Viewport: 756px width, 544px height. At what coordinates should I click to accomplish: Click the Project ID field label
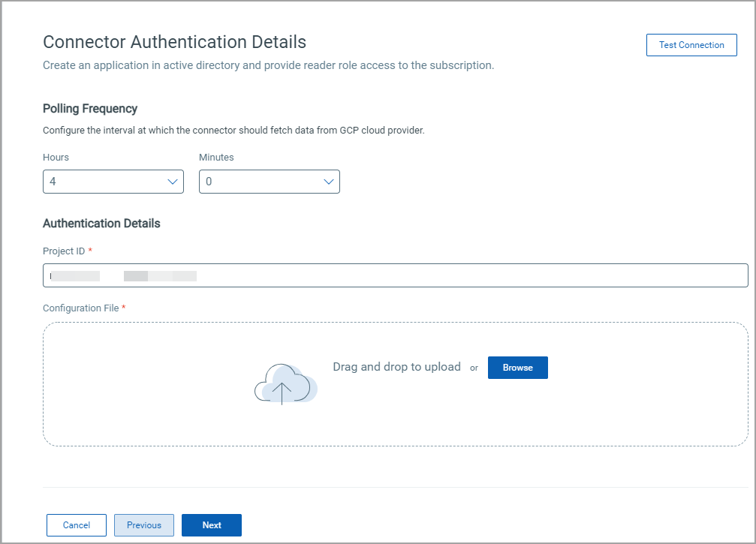(62, 251)
